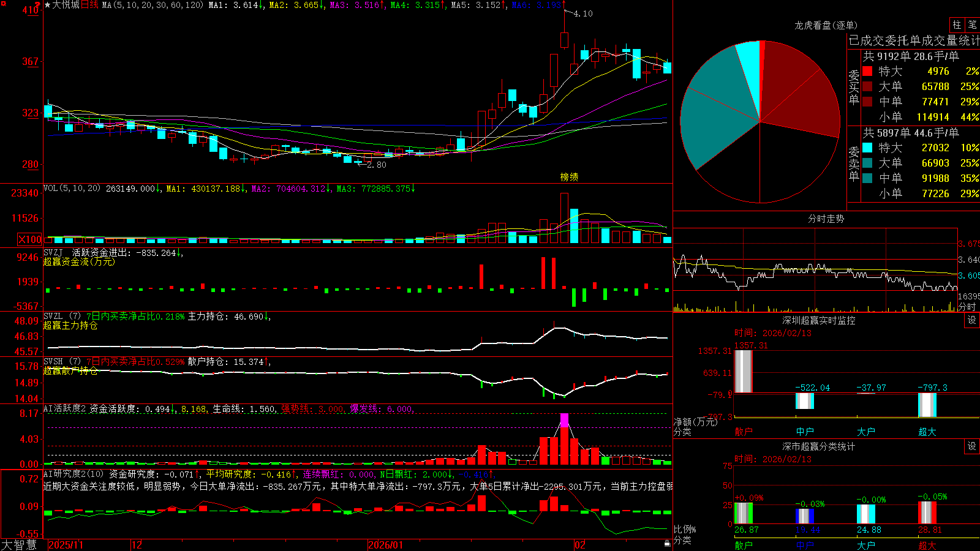This screenshot has width=980, height=551.
Task: Click the magenta peak bar in AI活跃度2 chart
Action: point(564,420)
